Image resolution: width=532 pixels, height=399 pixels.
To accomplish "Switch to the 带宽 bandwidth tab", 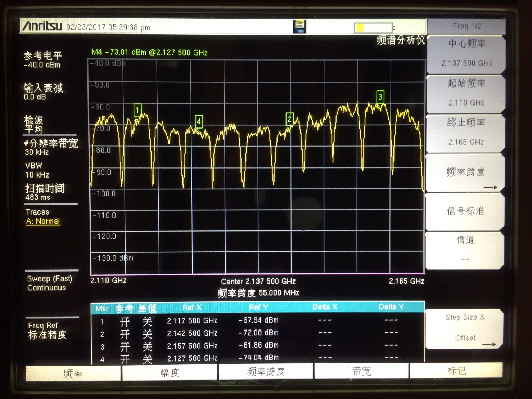I will click(361, 371).
